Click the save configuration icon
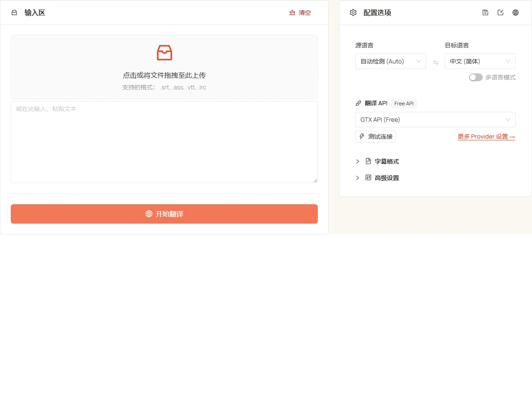This screenshot has width=532, height=408. [485, 13]
